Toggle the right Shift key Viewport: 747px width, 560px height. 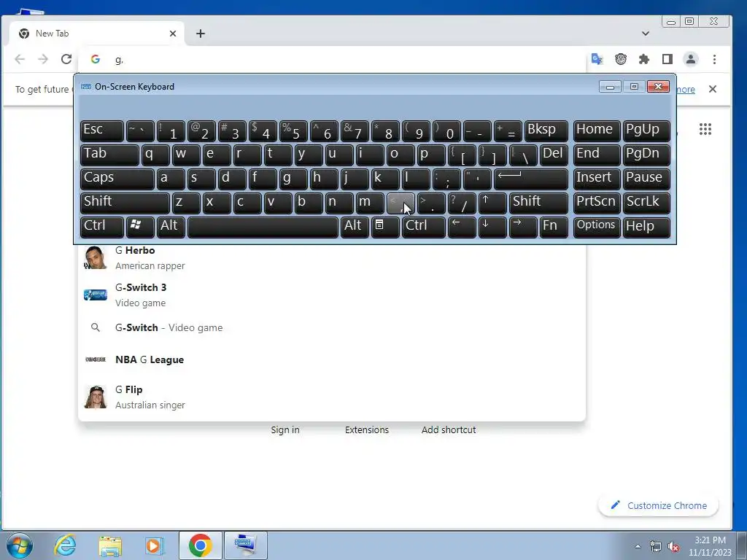pos(538,203)
